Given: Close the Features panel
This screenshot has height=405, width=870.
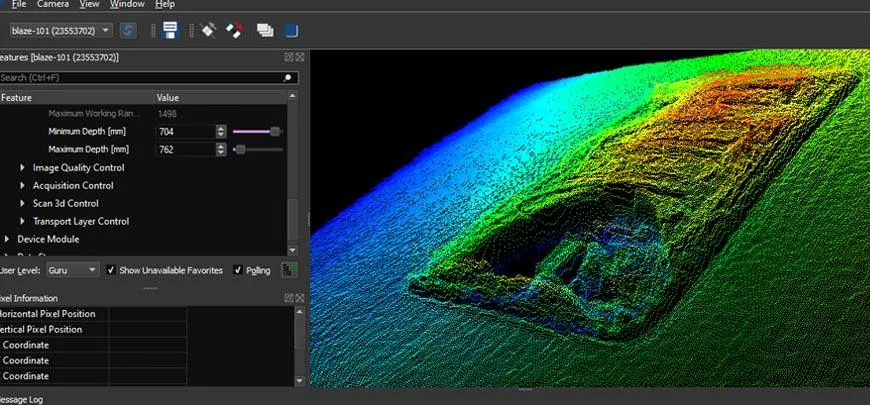Looking at the screenshot, I should pos(300,57).
